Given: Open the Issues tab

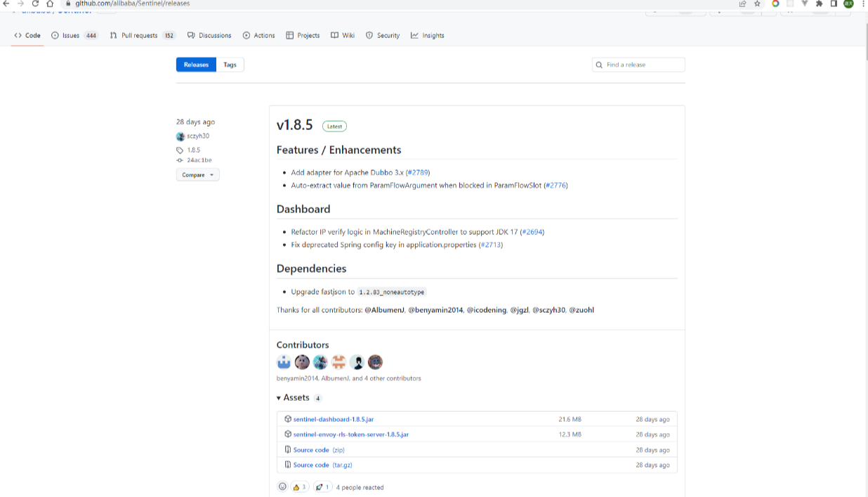Looking at the screenshot, I should (74, 35).
